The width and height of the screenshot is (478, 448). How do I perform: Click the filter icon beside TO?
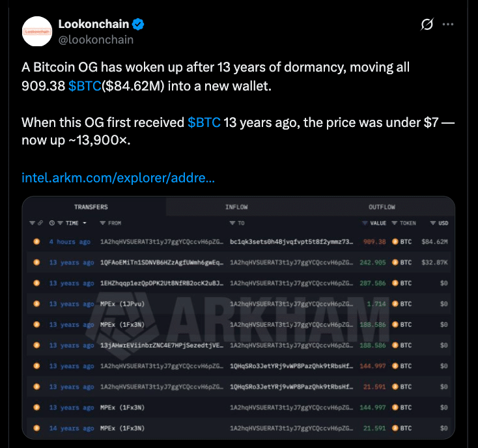(232, 223)
